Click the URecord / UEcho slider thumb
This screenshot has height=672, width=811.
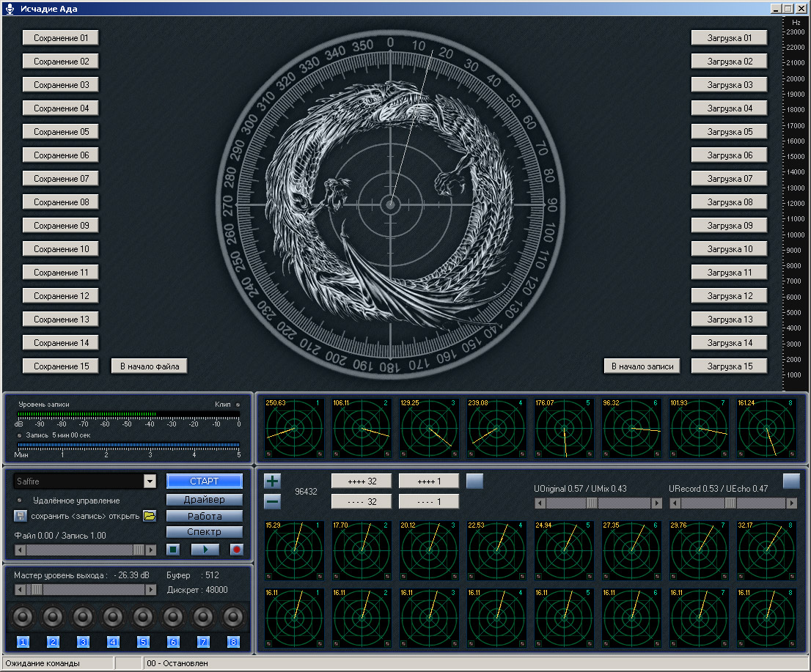[x=730, y=503]
